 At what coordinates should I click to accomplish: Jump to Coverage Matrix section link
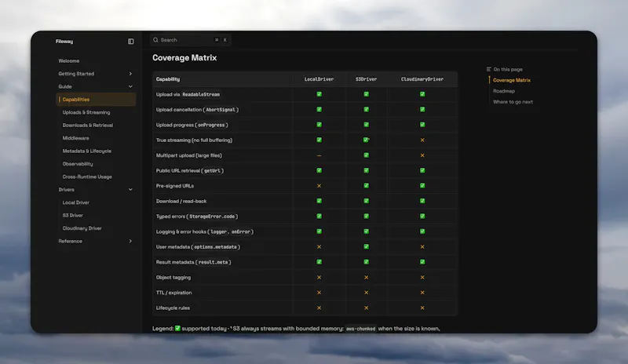[x=512, y=80]
